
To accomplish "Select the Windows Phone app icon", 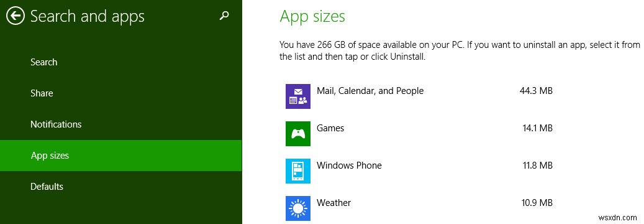I will pyautogui.click(x=297, y=171).
